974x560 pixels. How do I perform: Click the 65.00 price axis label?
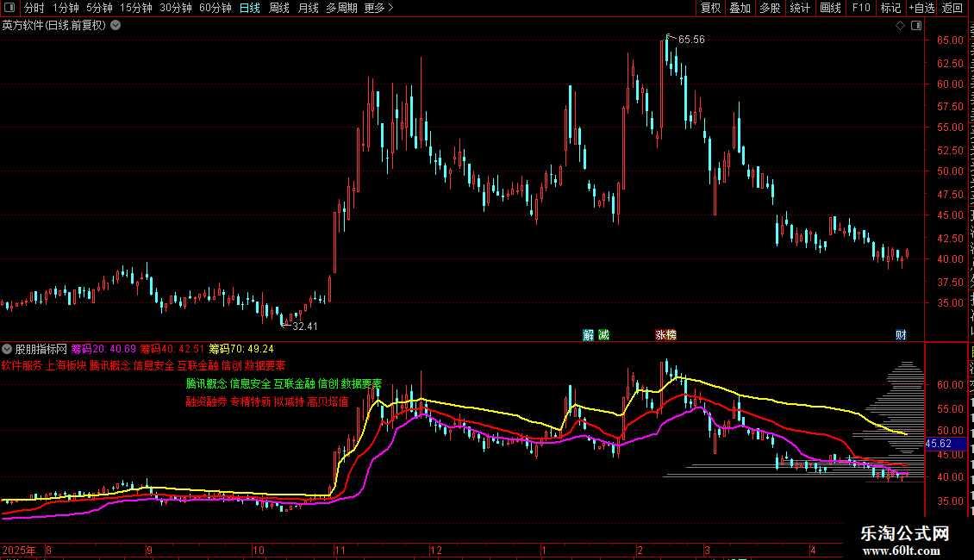point(951,40)
